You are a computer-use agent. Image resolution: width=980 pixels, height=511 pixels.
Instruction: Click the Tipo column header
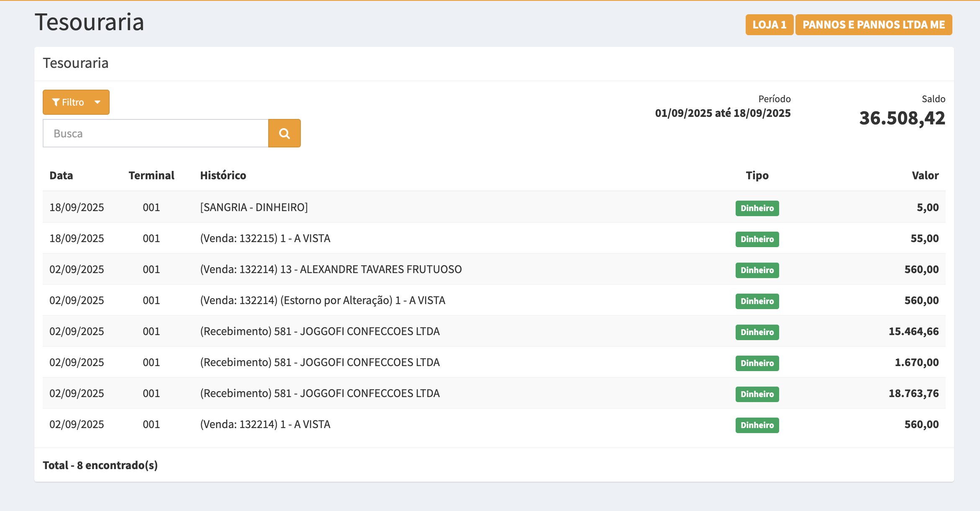pos(757,175)
